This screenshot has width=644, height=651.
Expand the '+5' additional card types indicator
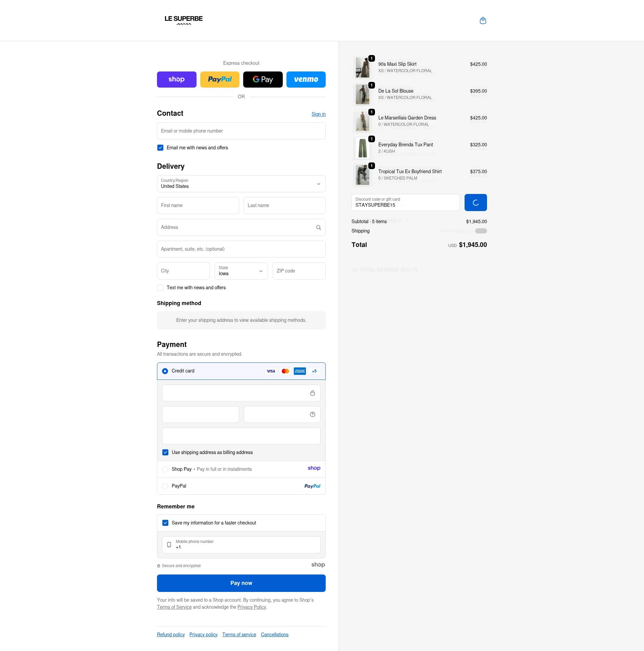314,371
